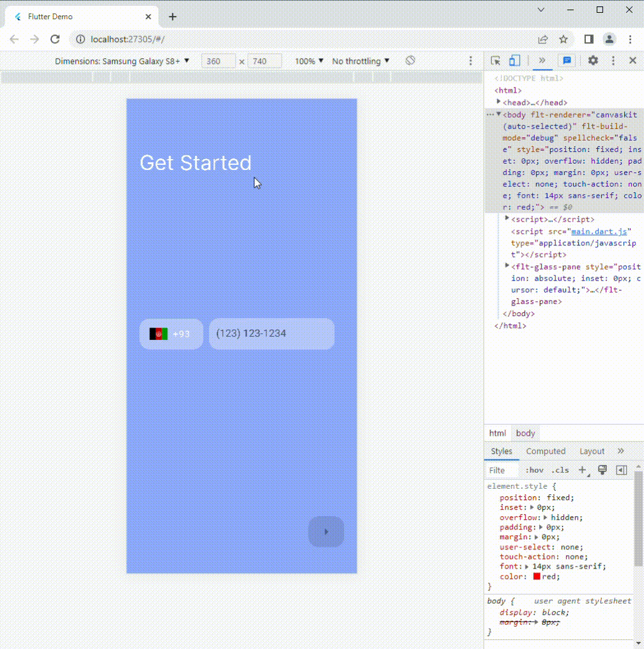
Task: Click the element.style selector
Action: [517, 486]
